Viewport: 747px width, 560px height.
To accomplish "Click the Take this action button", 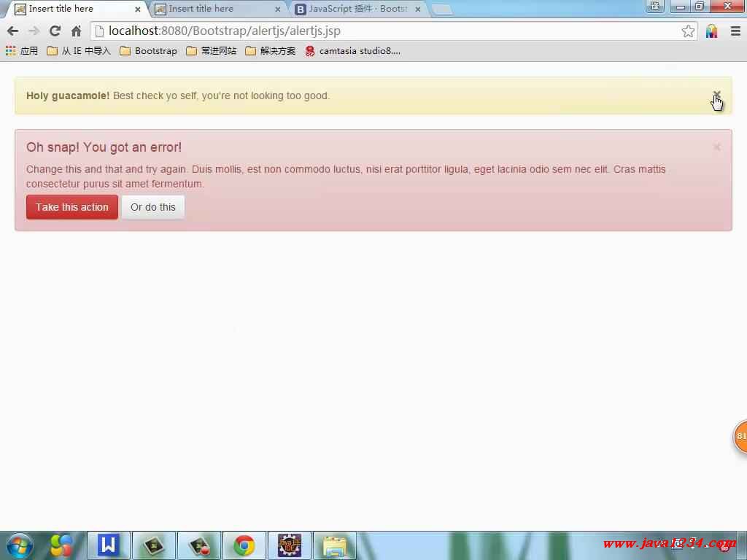I will 72,207.
